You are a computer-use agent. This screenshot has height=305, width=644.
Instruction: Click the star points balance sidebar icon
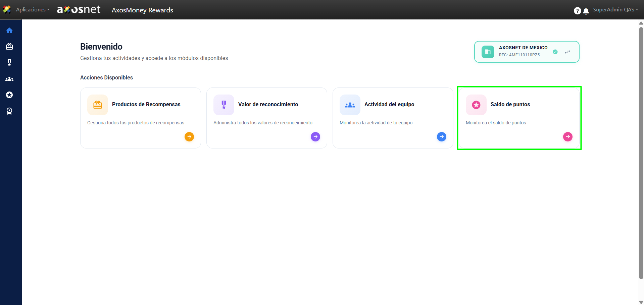tap(9, 95)
